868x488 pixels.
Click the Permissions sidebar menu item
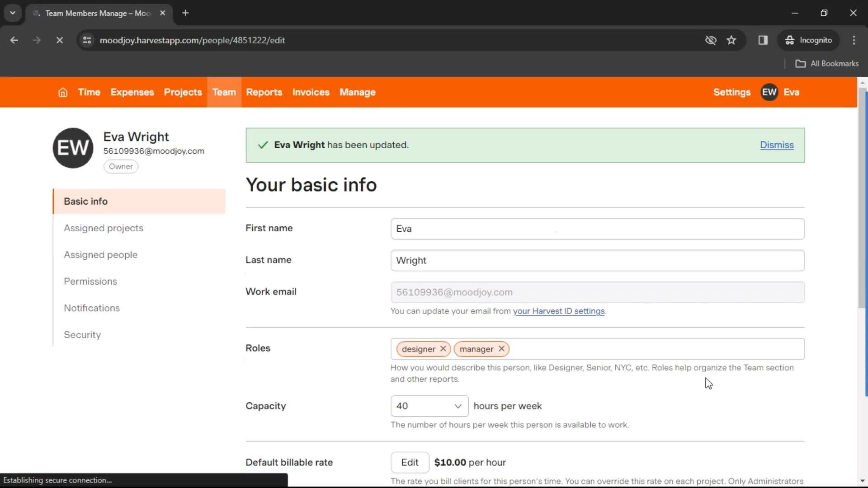coord(90,281)
